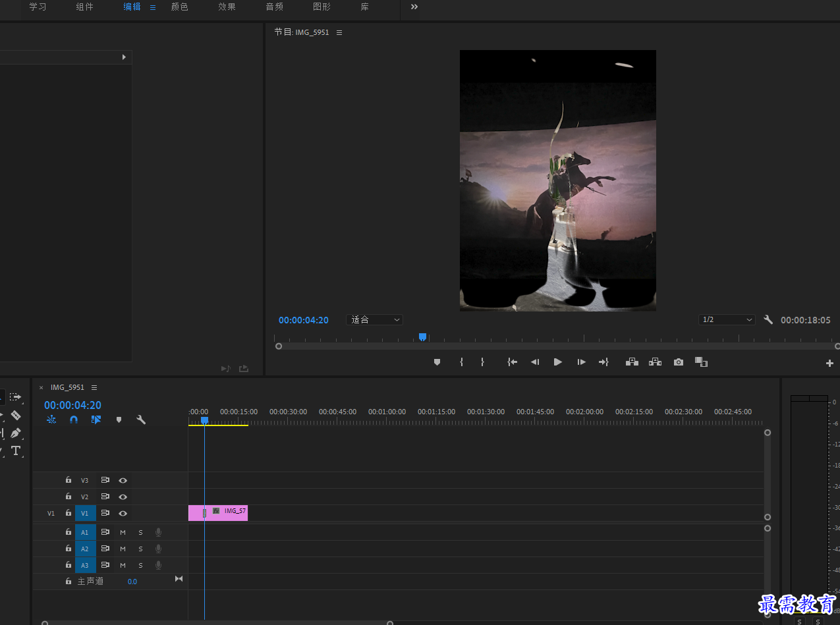The image size is (840, 625).
Task: Play the program monitor
Action: tap(558, 362)
